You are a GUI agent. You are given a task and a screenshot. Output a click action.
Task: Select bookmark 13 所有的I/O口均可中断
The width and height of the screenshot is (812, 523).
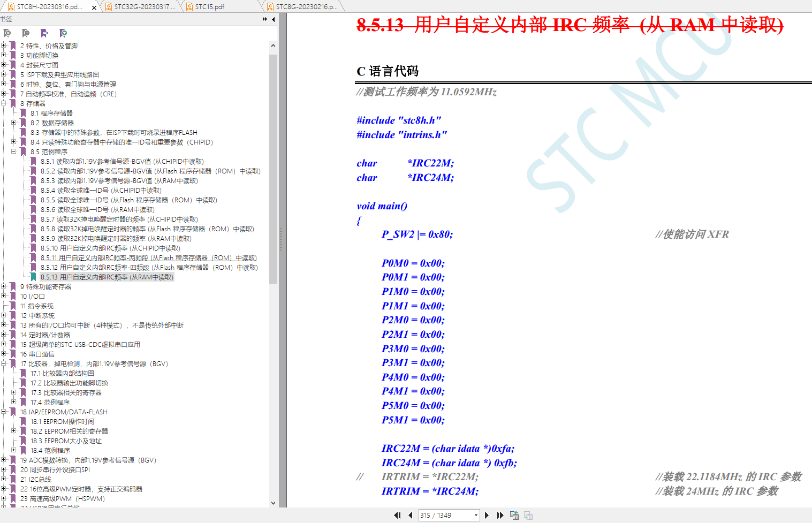point(102,325)
